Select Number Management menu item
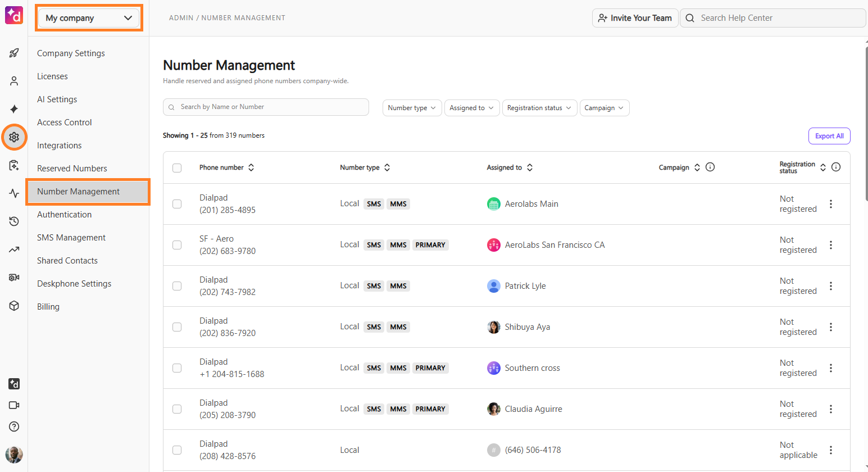Image resolution: width=868 pixels, height=472 pixels. tap(88, 192)
